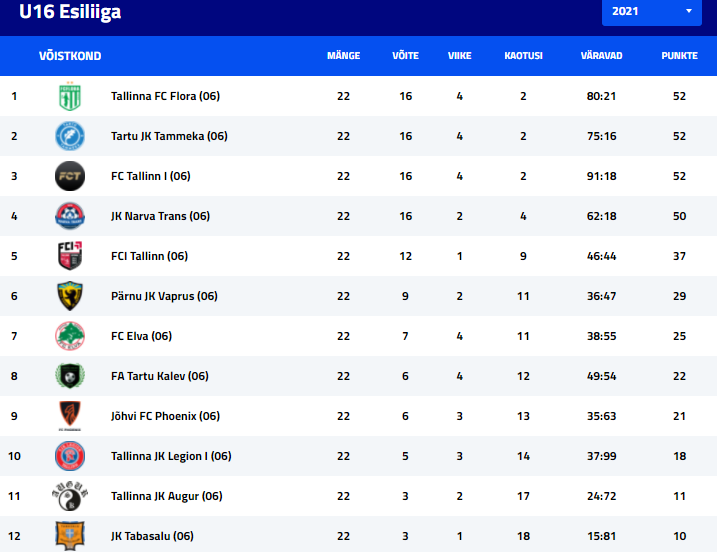The width and height of the screenshot is (717, 552).
Task: Click the Tallinna FC Flora club logo
Action: pyautogui.click(x=70, y=96)
